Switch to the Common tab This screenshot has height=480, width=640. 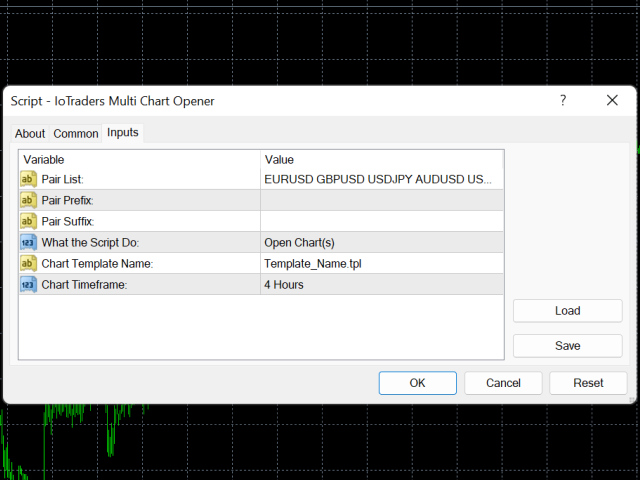point(76,133)
